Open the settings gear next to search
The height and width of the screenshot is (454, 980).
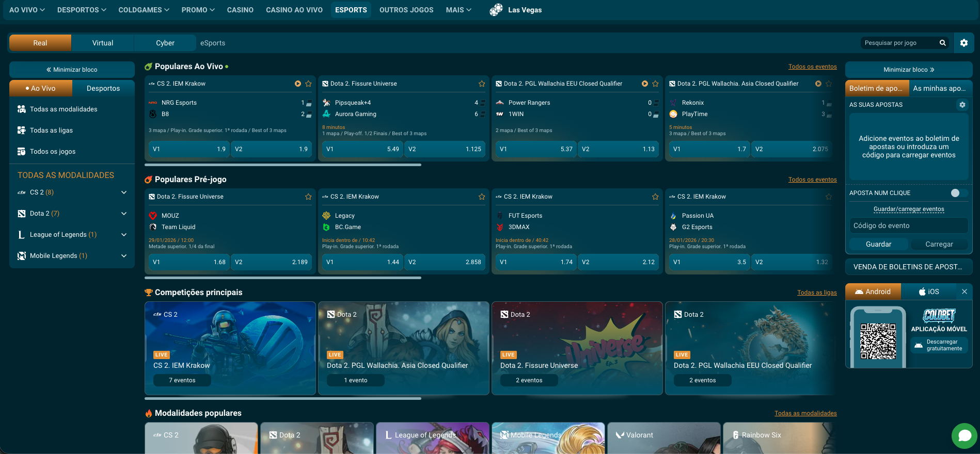(x=963, y=43)
